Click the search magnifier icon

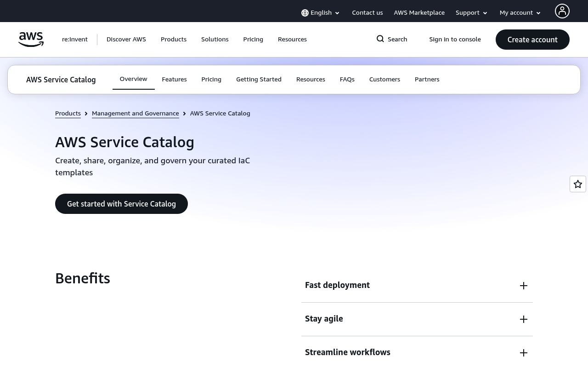380,39
